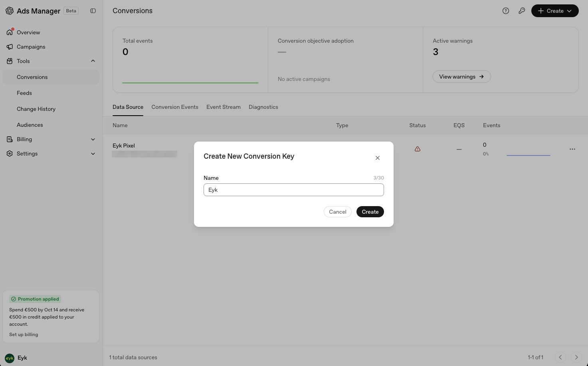Image resolution: width=588 pixels, height=366 pixels.
Task: Click the Type column header
Action: click(342, 125)
